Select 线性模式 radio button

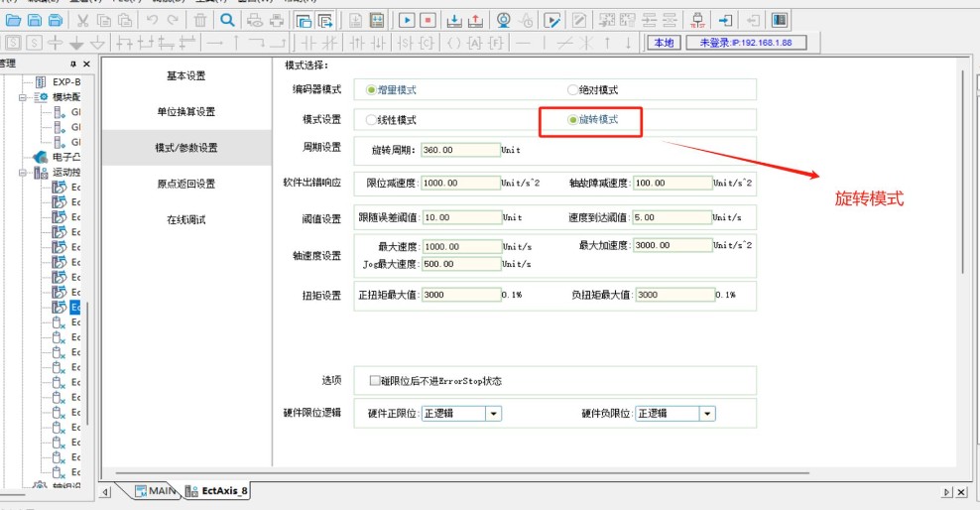coord(372,120)
